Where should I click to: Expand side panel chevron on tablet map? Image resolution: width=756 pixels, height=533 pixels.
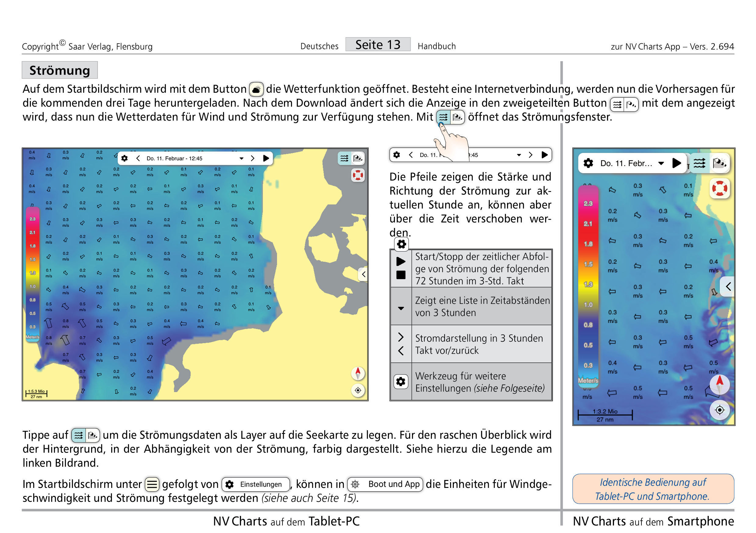pos(363,274)
